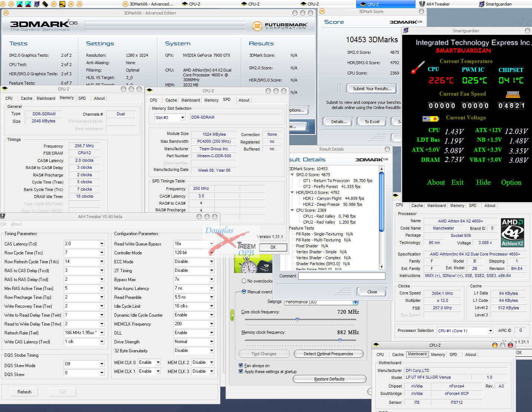532x412 pixels.
Task: Click the A64 Tweaker title bar icon
Action: pyautogui.click(x=3, y=216)
